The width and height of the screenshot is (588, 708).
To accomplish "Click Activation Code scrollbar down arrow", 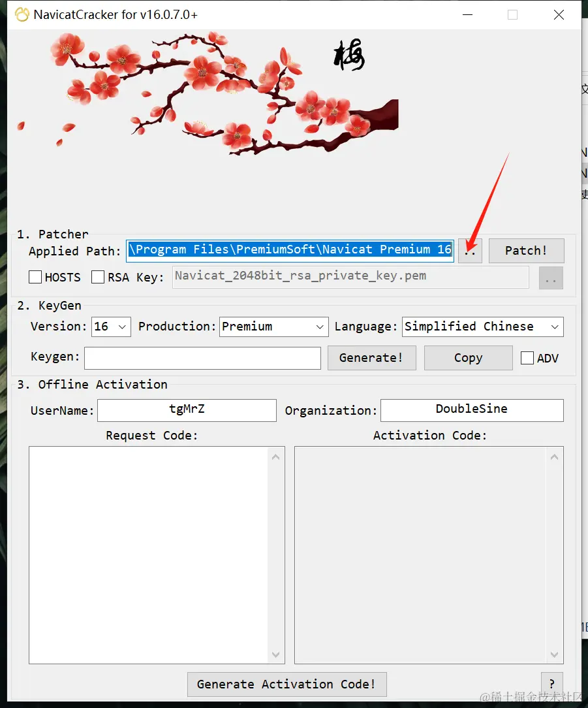I will [x=555, y=654].
